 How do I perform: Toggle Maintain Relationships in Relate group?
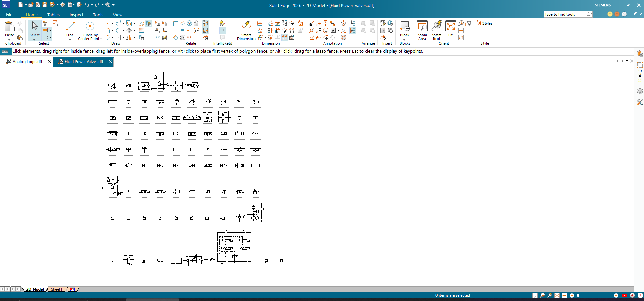tap(205, 24)
